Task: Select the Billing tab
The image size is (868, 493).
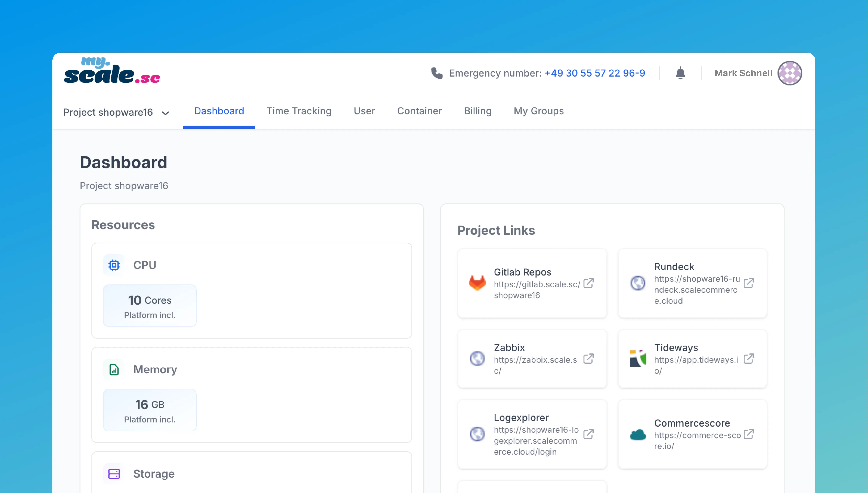Action: pos(478,111)
